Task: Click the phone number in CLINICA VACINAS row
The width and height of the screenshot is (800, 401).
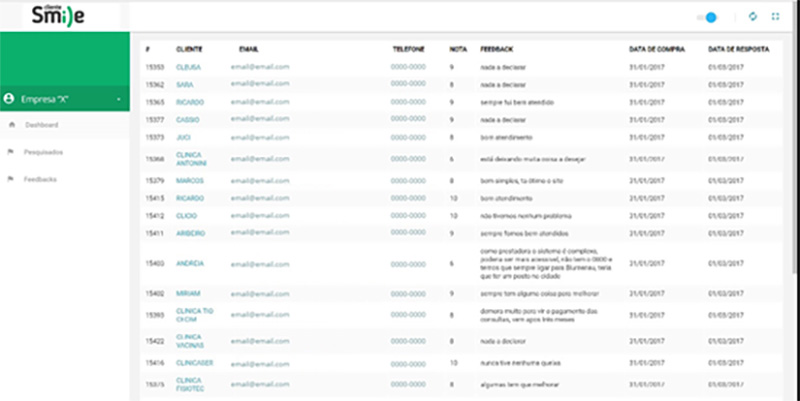Action: [408, 341]
